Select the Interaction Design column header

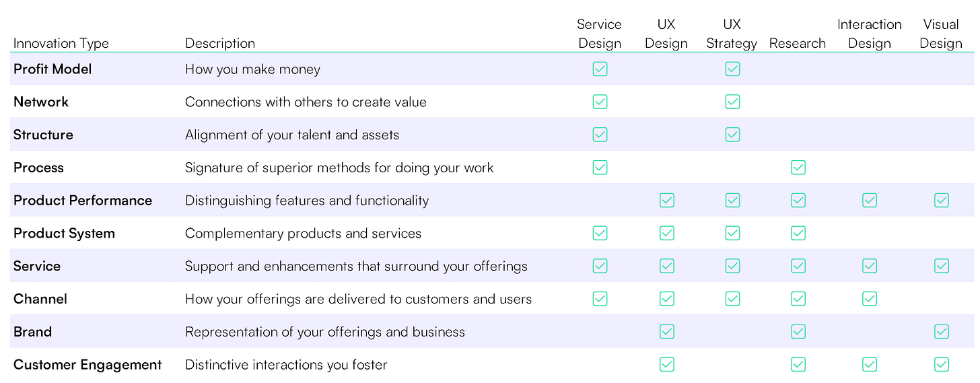click(x=870, y=34)
